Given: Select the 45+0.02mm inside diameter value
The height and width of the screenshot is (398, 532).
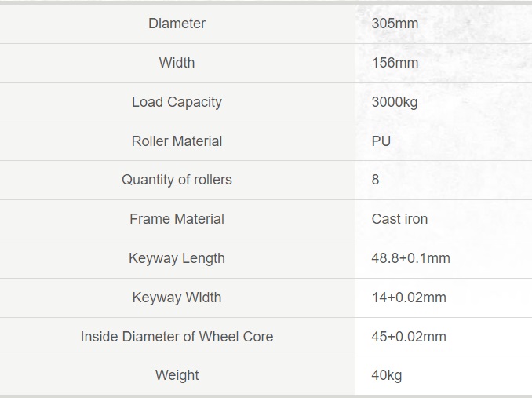Looking at the screenshot, I should pyautogui.click(x=409, y=337).
